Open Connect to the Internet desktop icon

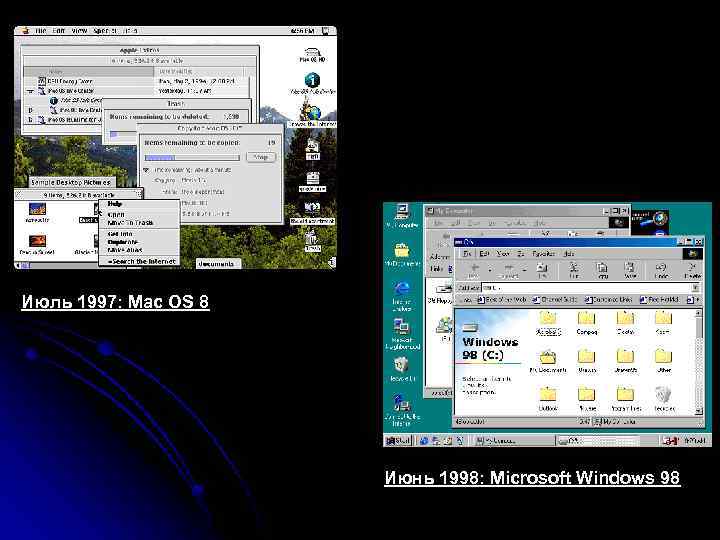402,410
